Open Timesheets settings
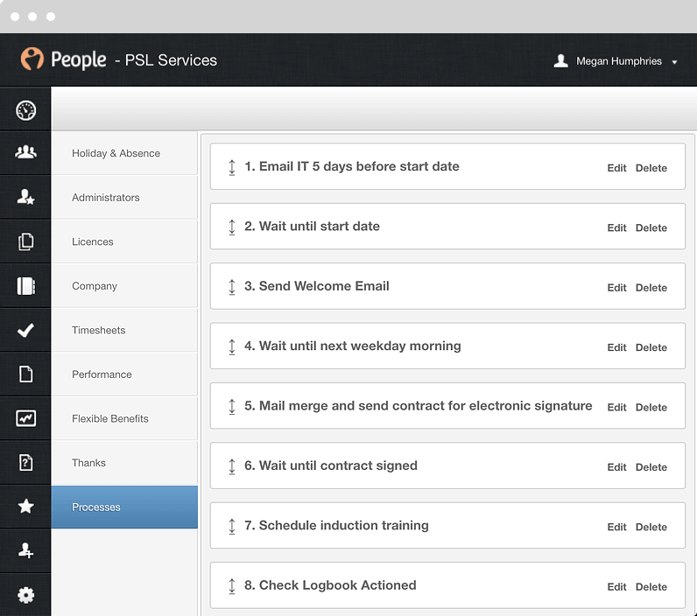 (124, 330)
